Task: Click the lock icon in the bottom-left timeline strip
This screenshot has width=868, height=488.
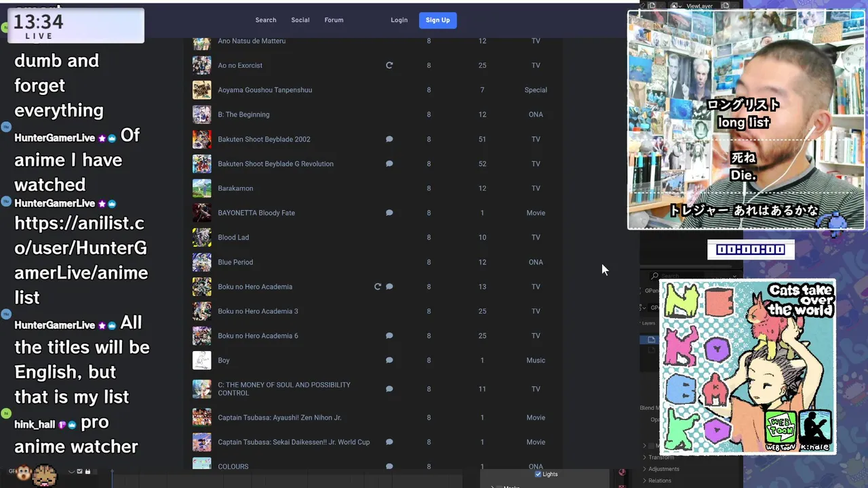Action: (87, 471)
